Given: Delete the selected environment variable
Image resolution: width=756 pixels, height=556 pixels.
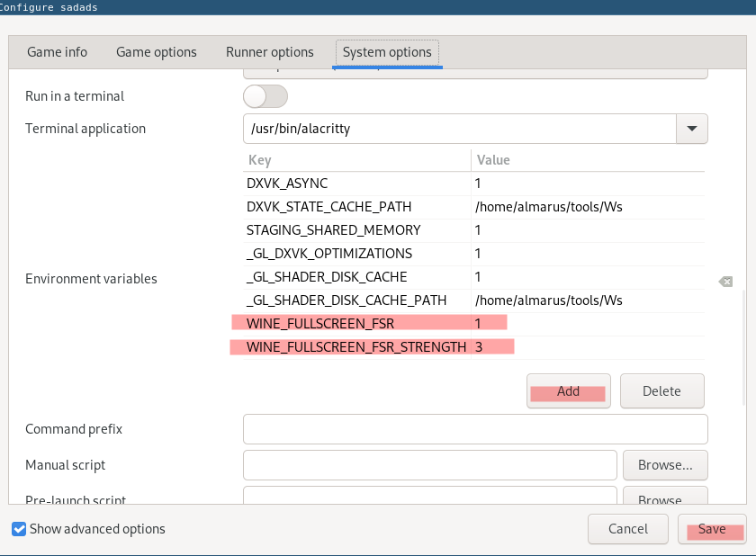Looking at the screenshot, I should point(661,391).
